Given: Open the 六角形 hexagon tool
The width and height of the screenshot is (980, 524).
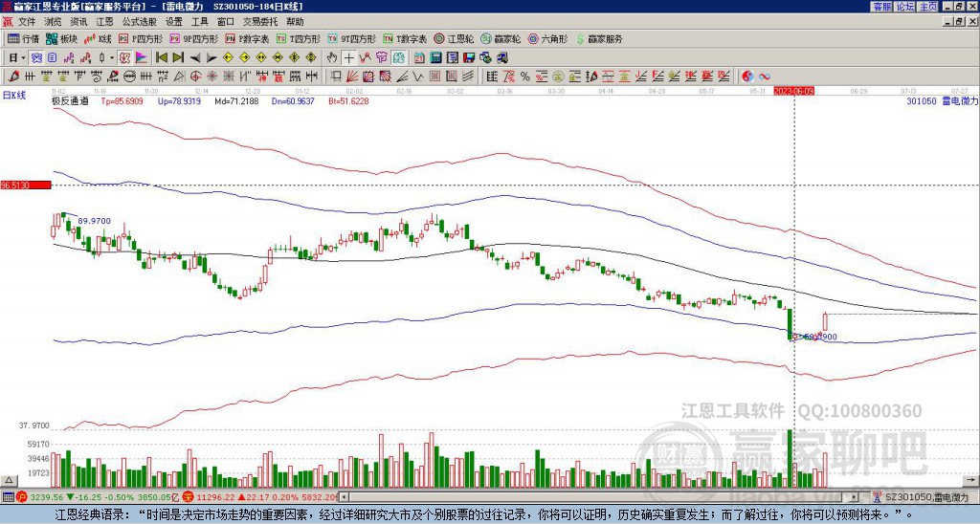Looking at the screenshot, I should tap(547, 38).
